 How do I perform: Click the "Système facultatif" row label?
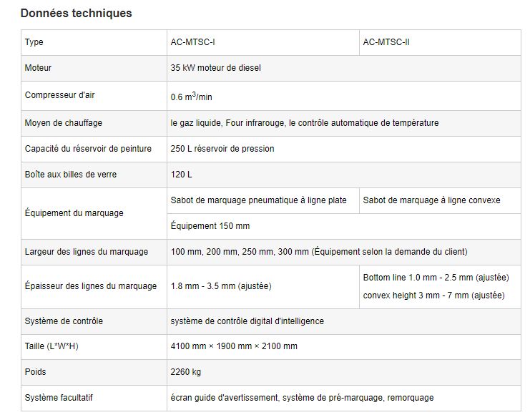59,398
